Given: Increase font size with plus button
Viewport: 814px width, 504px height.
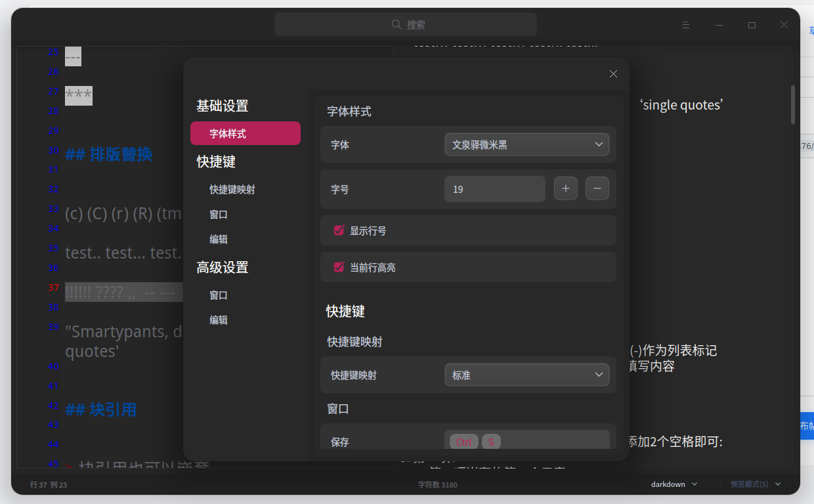Looking at the screenshot, I should [566, 189].
